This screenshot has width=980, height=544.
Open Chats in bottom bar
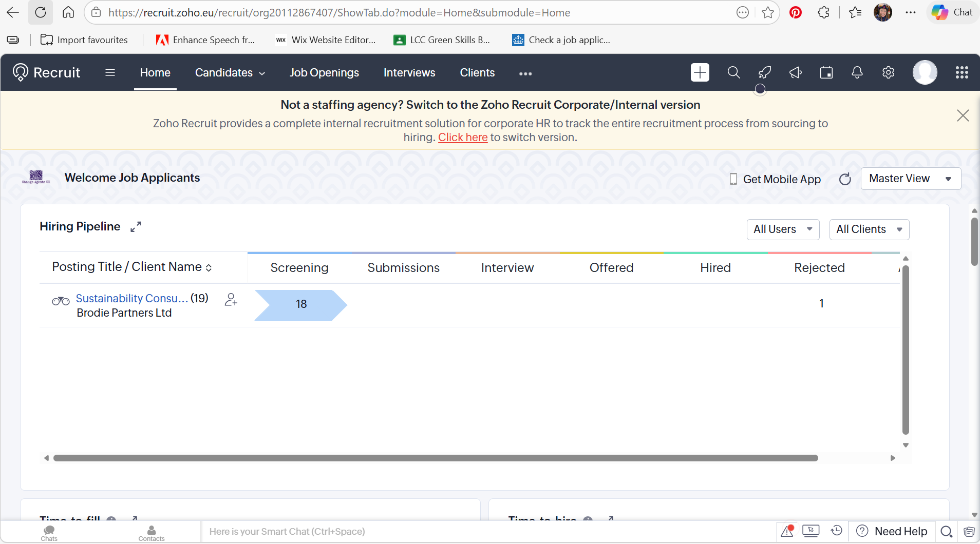pyautogui.click(x=49, y=533)
